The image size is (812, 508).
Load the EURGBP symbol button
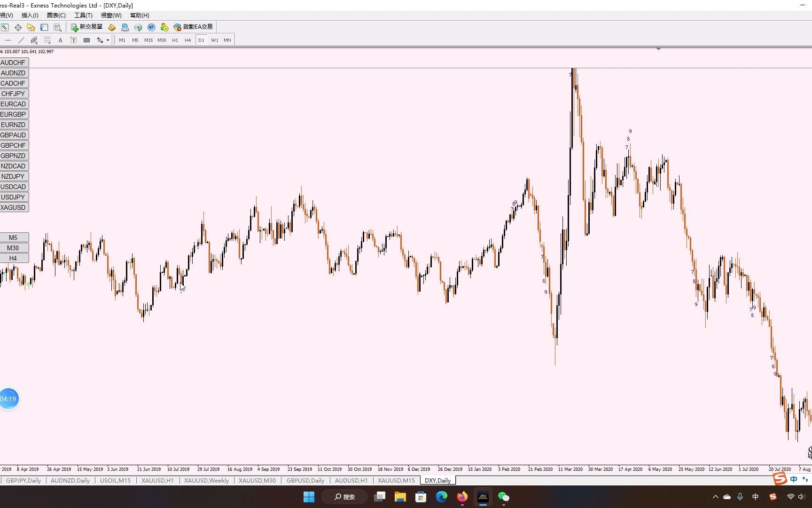(x=14, y=114)
